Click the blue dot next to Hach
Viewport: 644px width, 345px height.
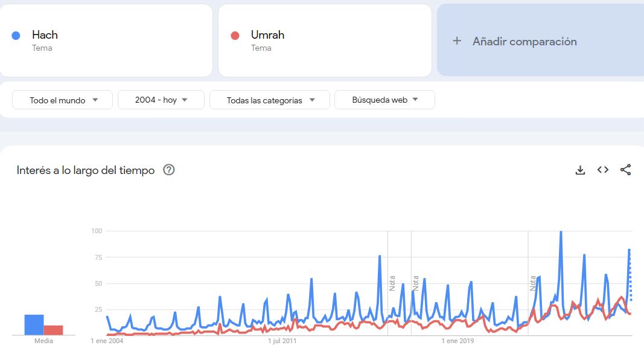16,36
